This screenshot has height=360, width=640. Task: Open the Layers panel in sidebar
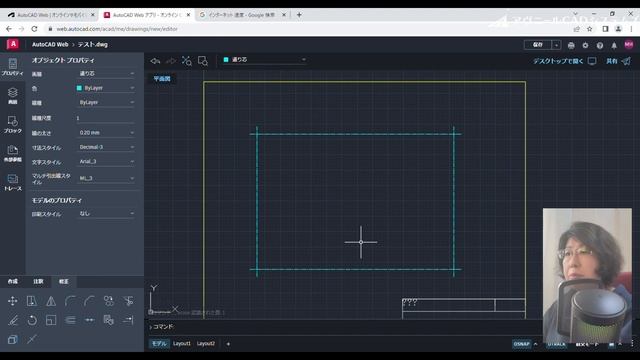pos(13,96)
